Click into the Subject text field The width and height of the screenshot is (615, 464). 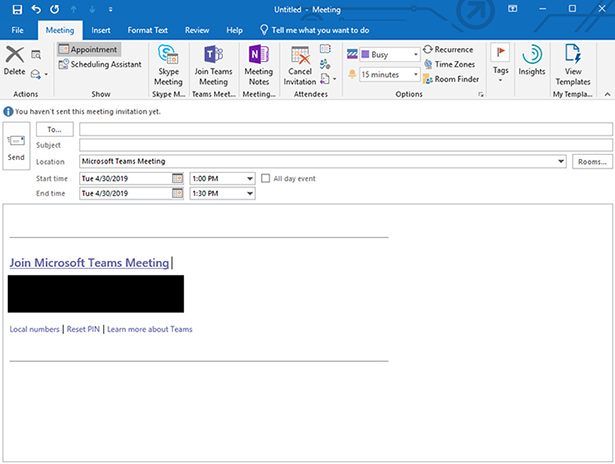(x=345, y=145)
